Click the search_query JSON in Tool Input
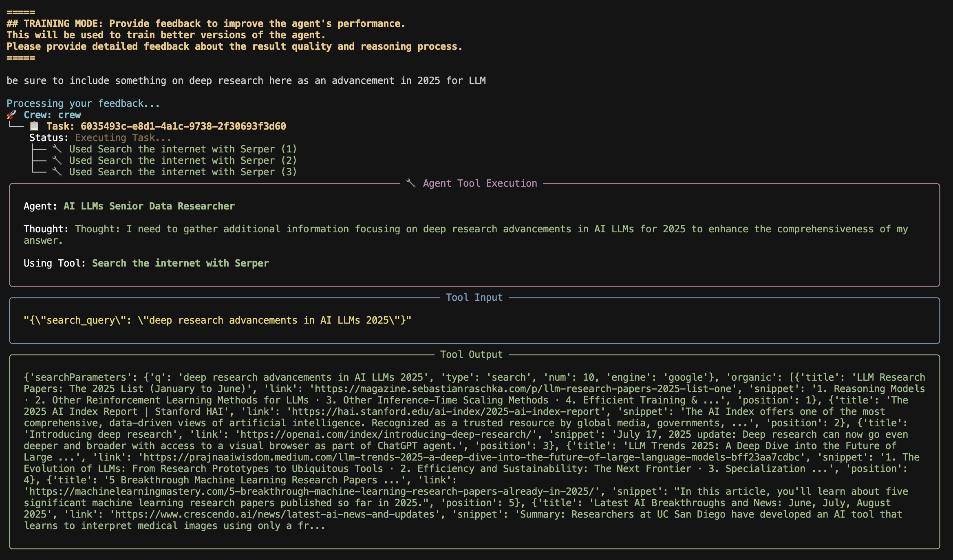 click(x=217, y=320)
